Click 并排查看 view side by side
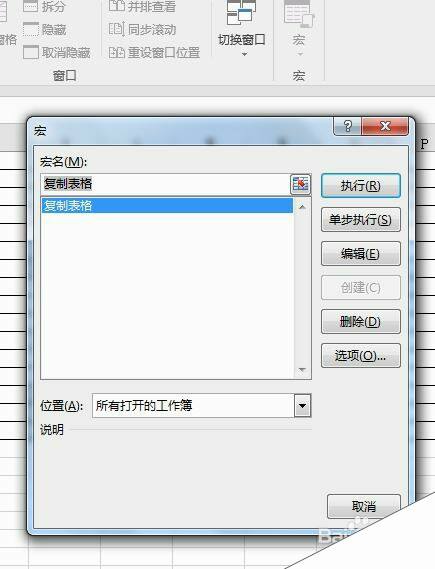 click(x=142, y=7)
